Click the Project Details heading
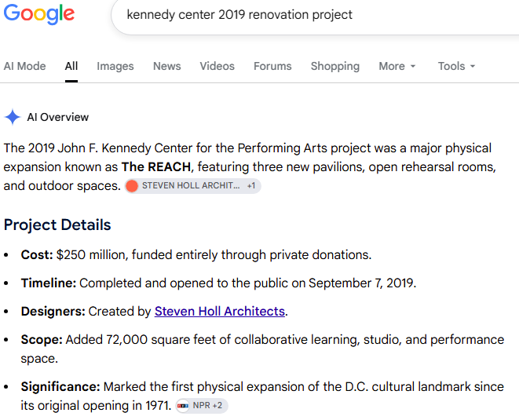The image size is (519, 420). click(57, 225)
